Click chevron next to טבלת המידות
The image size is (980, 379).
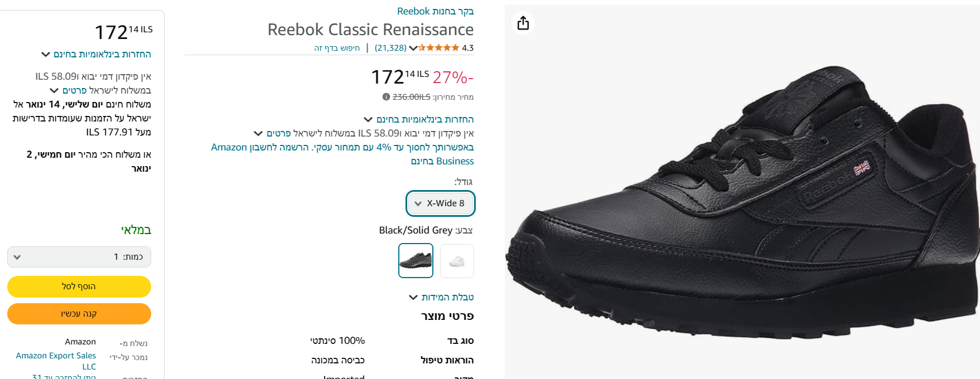pyautogui.click(x=413, y=297)
